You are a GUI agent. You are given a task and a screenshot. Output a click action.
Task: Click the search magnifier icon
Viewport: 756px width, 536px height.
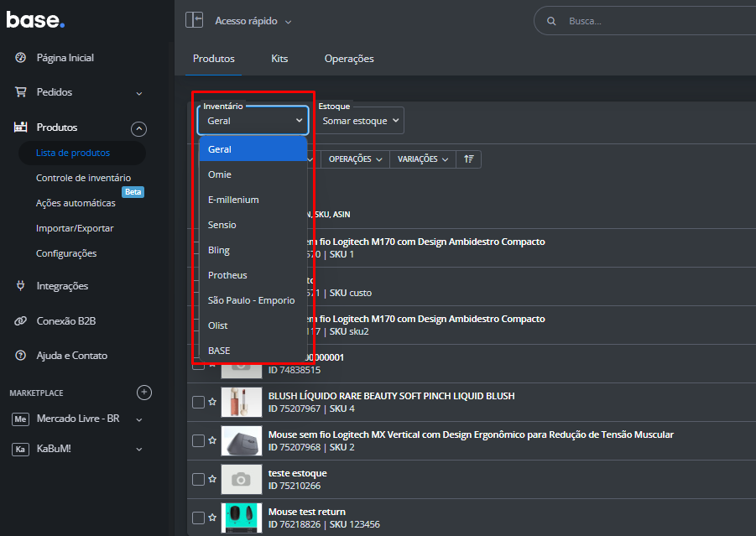click(551, 21)
